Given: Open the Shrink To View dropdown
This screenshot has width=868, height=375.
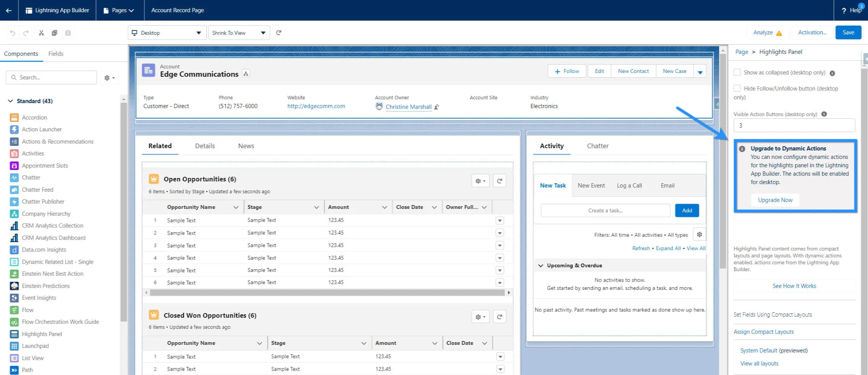Looking at the screenshot, I should coord(239,33).
